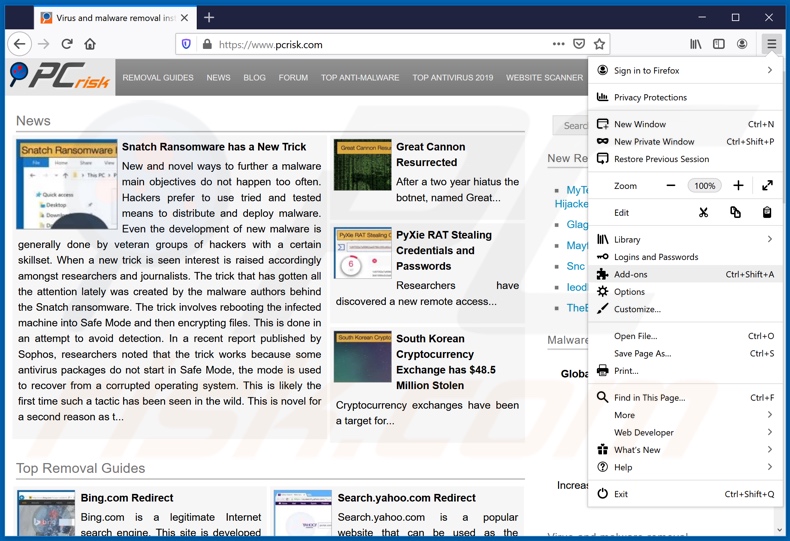
Task: Bookmark this page with the star icon
Action: pos(599,44)
